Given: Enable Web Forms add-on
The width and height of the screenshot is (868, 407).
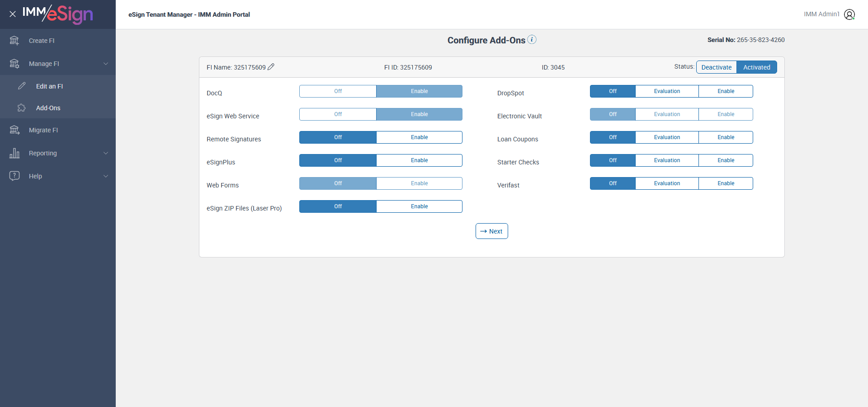Looking at the screenshot, I should tap(420, 183).
